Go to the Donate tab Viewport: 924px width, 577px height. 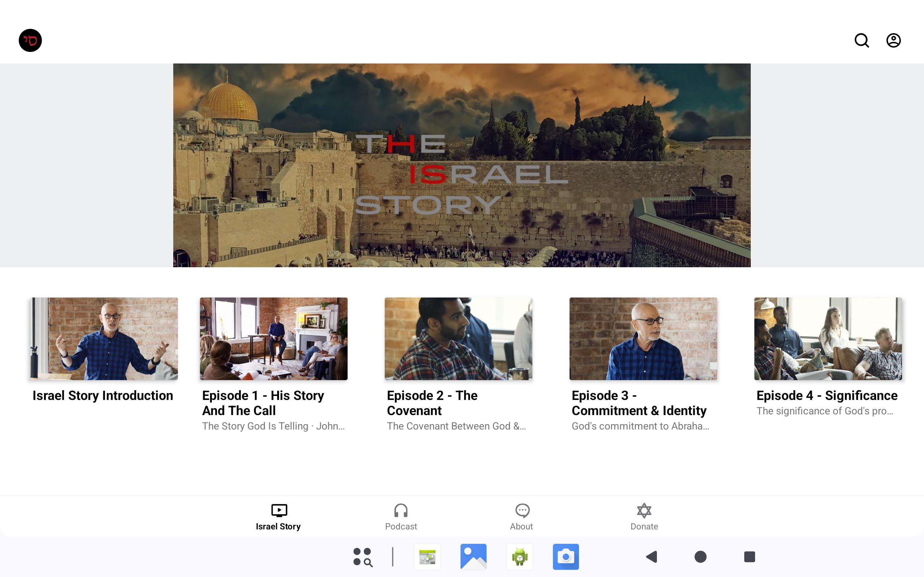point(644,516)
